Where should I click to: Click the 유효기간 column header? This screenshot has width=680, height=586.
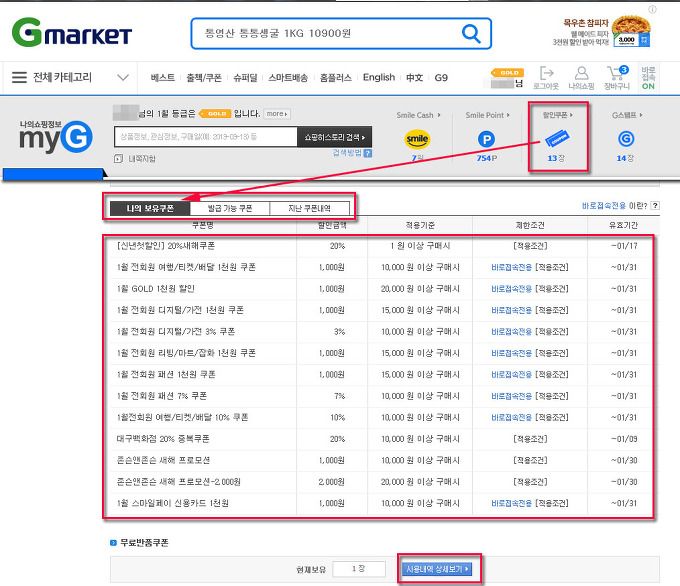click(623, 225)
